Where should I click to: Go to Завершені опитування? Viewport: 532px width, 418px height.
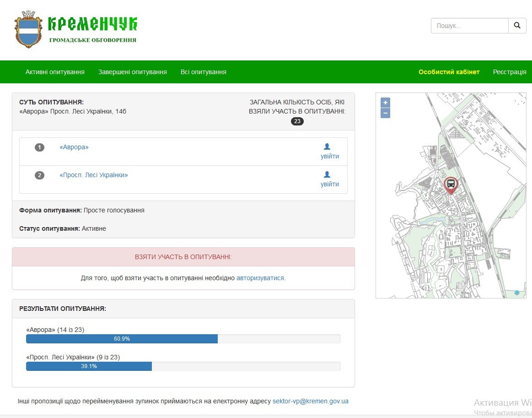[x=133, y=72]
